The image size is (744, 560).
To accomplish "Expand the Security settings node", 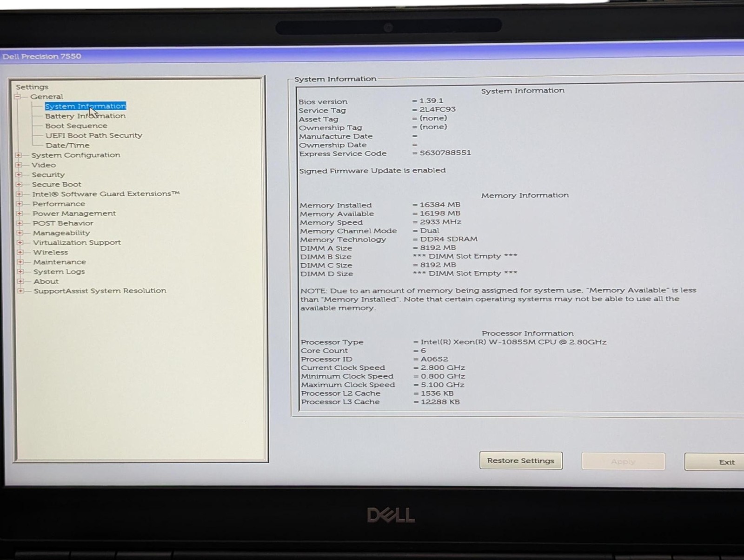I will [x=19, y=174].
